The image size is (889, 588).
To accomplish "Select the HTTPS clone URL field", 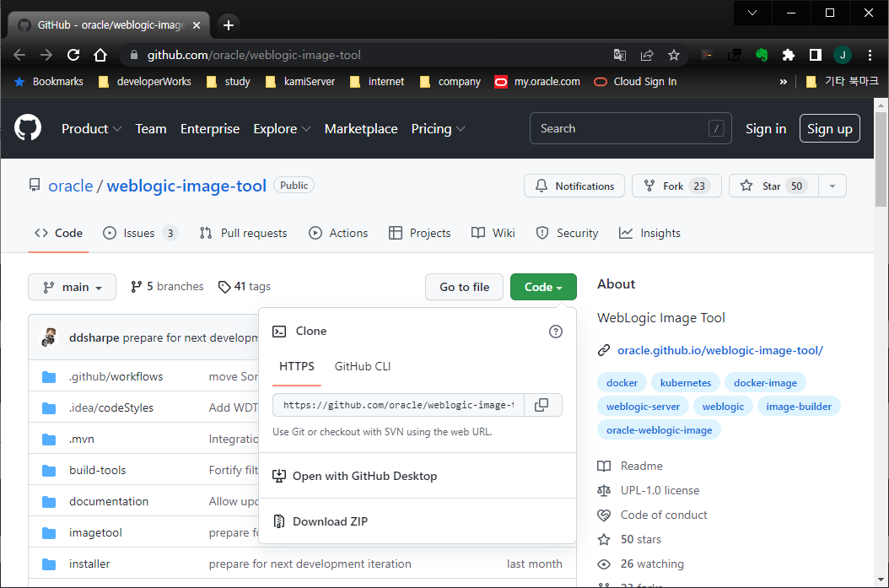I will [399, 405].
